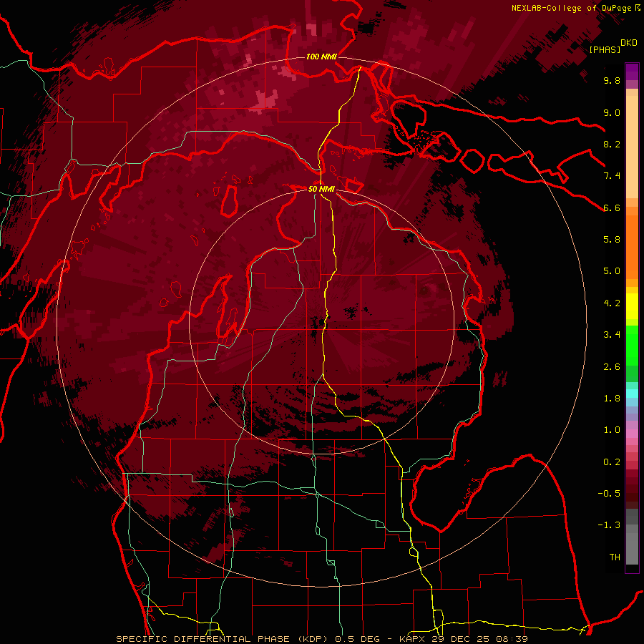
Task: Click the 1.8 value on the color scale
Action: [x=612, y=399]
